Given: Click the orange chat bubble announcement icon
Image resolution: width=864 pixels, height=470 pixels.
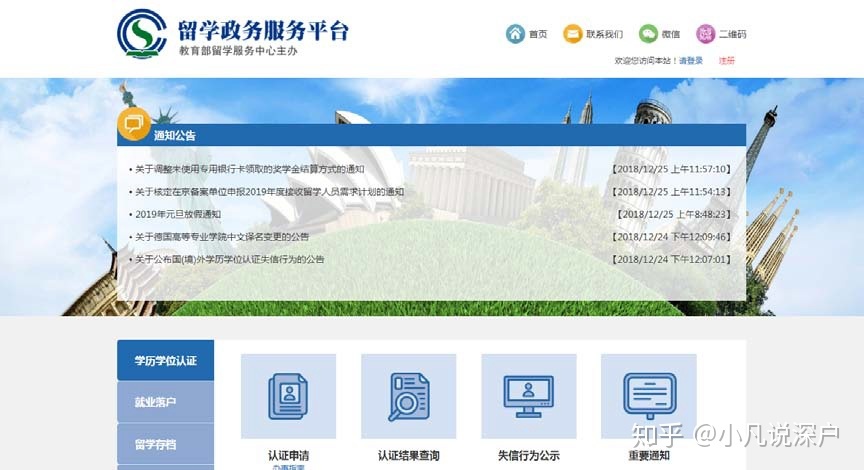Looking at the screenshot, I should [133, 123].
